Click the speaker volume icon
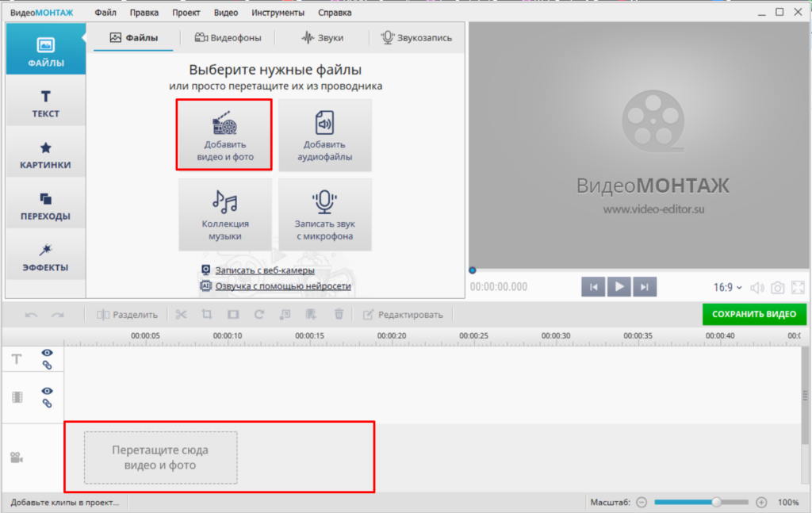The height and width of the screenshot is (513, 812). pyautogui.click(x=757, y=288)
